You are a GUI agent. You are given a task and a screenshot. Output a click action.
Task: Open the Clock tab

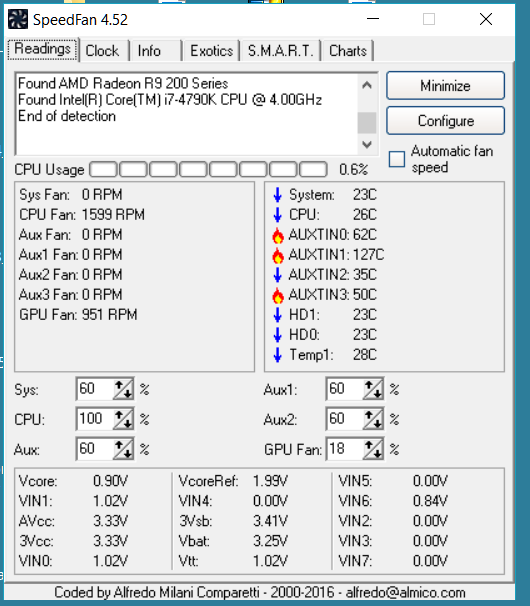102,51
